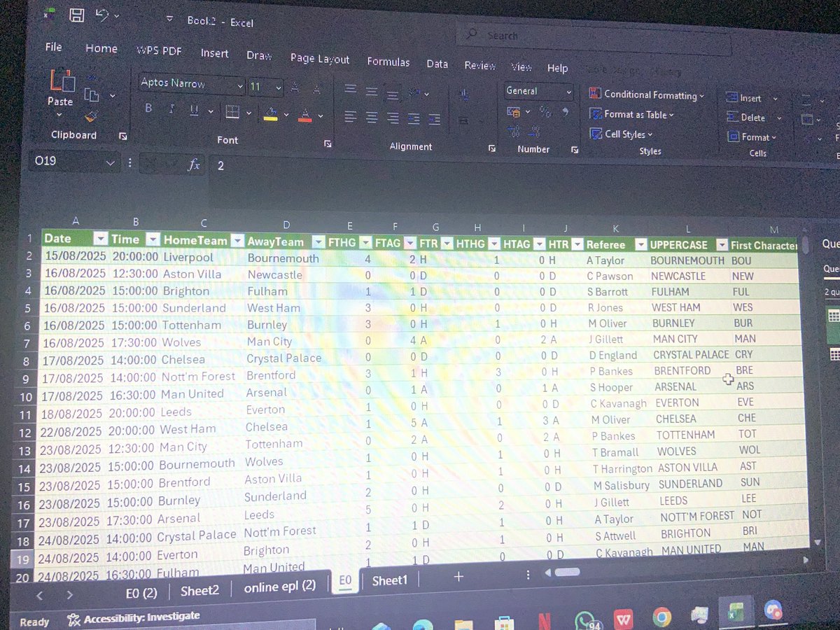Open the HomeTeam column filter arrow
This screenshot has width=840, height=630.
pos(236,241)
